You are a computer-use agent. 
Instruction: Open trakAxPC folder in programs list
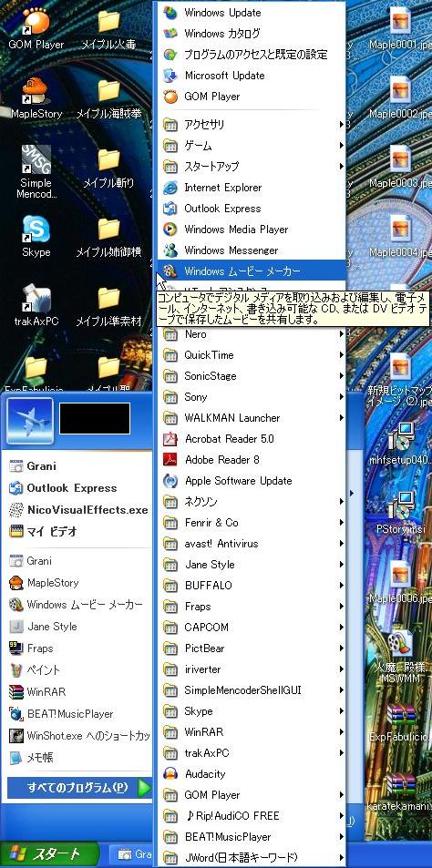[252, 753]
